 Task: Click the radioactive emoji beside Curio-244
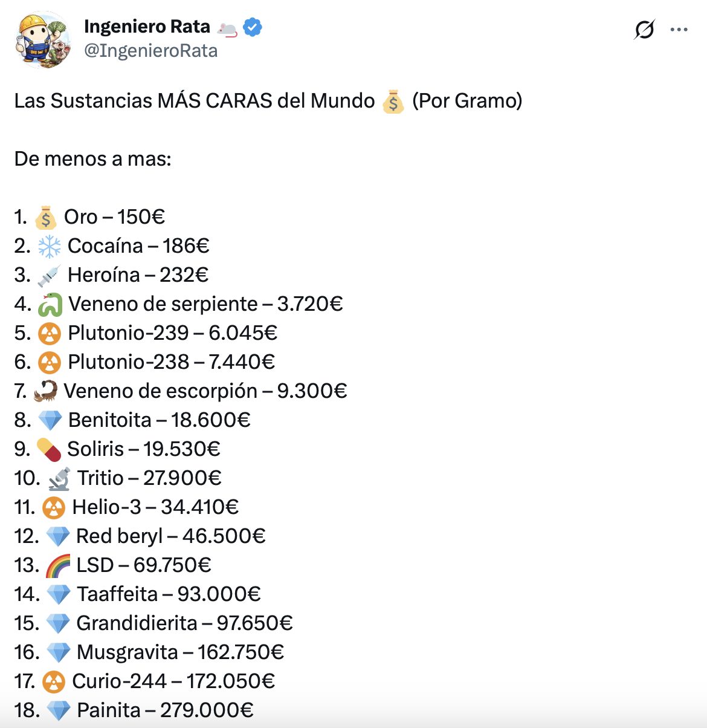[54, 682]
